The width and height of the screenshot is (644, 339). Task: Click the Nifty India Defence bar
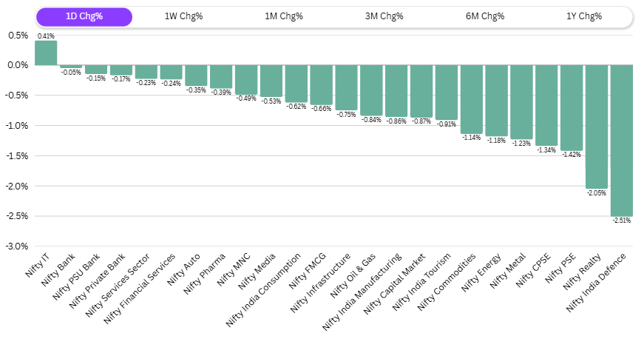621,140
